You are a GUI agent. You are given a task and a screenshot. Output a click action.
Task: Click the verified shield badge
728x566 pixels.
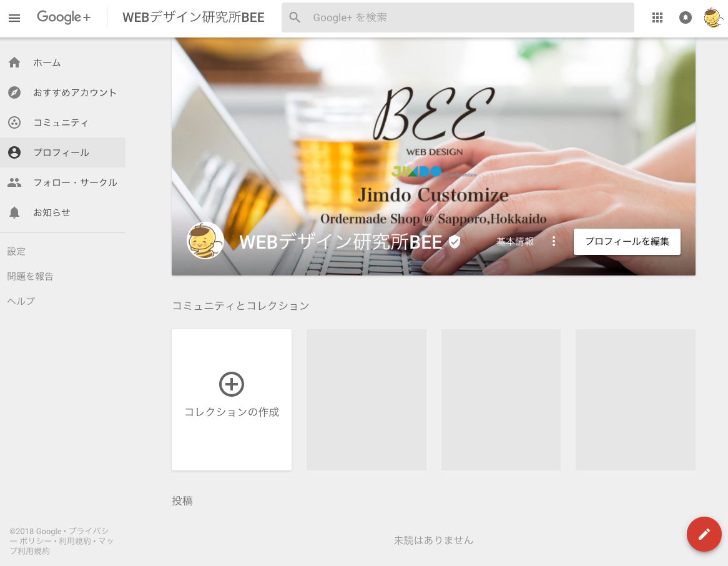coord(455,242)
